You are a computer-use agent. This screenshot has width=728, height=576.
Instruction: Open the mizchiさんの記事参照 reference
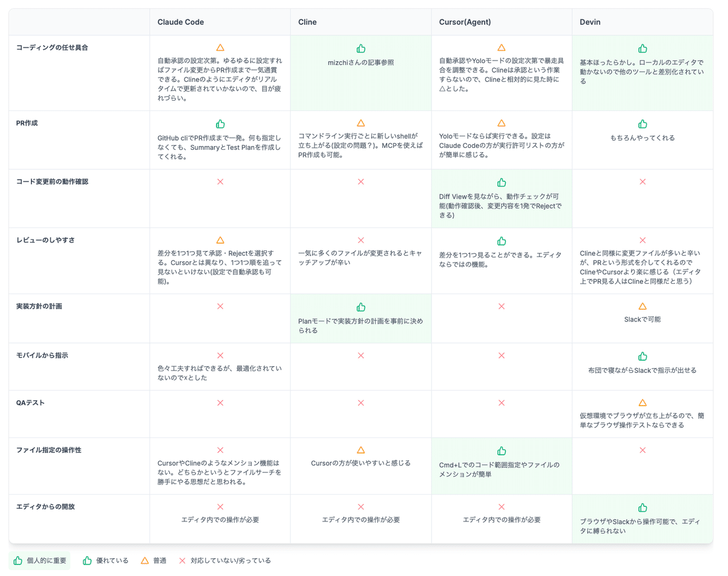[361, 62]
